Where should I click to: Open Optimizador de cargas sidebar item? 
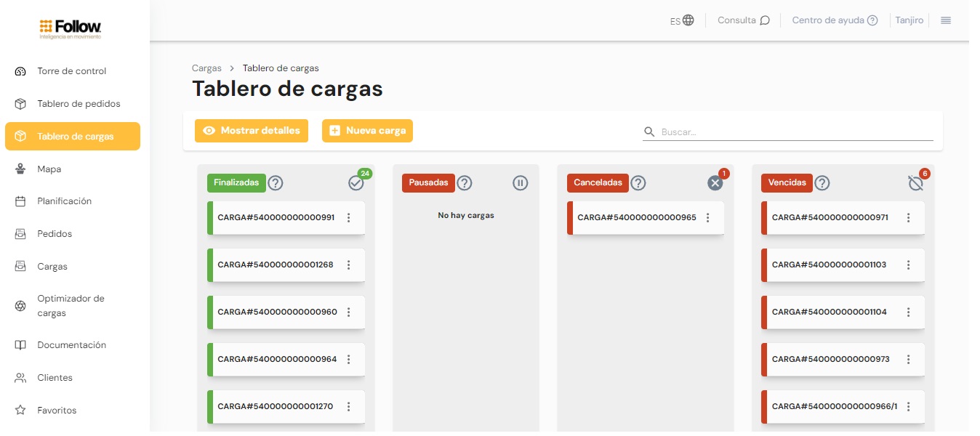pyautogui.click(x=71, y=306)
